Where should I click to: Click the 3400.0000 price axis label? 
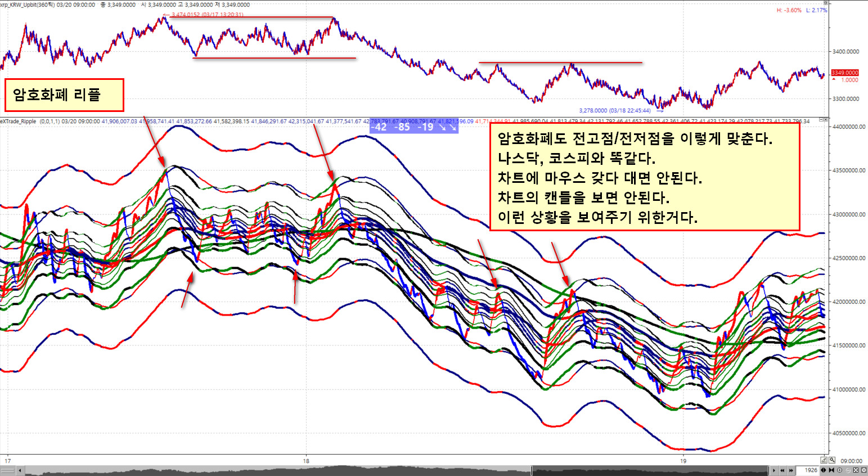845,52
